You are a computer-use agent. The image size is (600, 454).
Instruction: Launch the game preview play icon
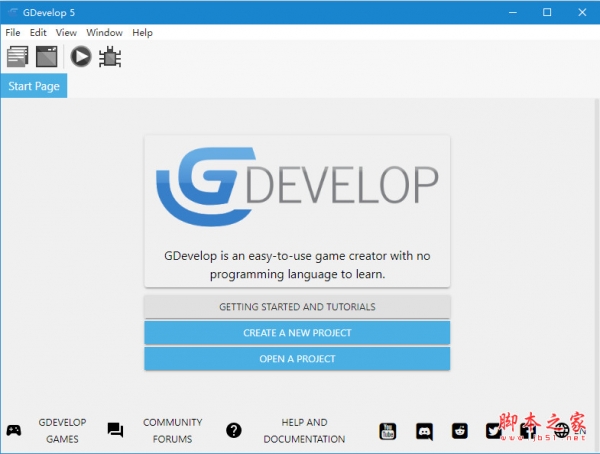click(81, 57)
